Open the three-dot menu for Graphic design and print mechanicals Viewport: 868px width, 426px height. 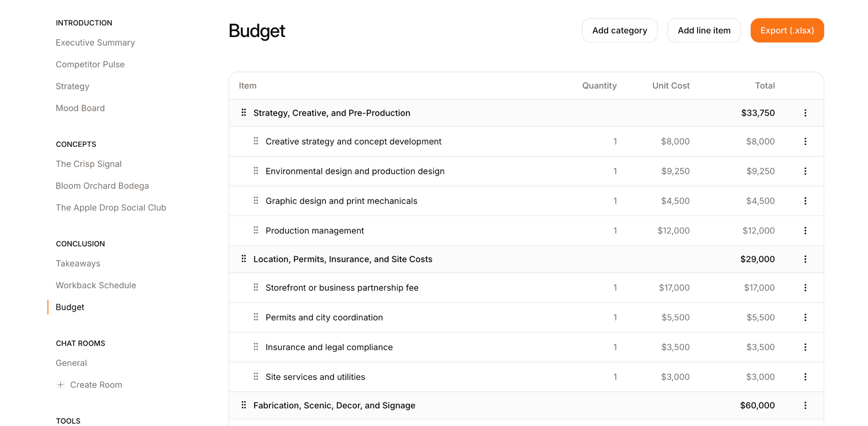(x=805, y=201)
